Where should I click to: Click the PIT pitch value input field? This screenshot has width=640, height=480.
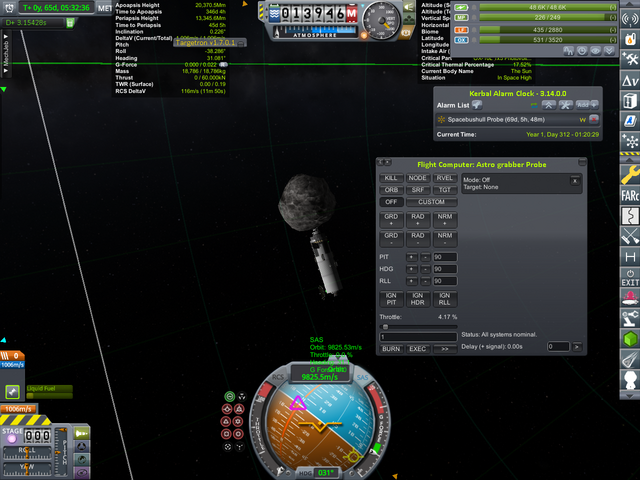point(445,257)
